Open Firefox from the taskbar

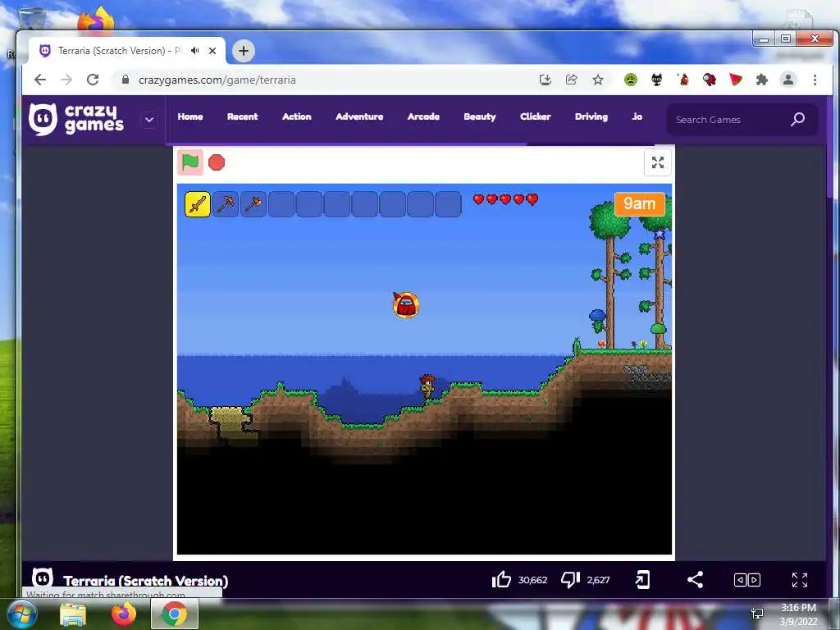coord(124,614)
